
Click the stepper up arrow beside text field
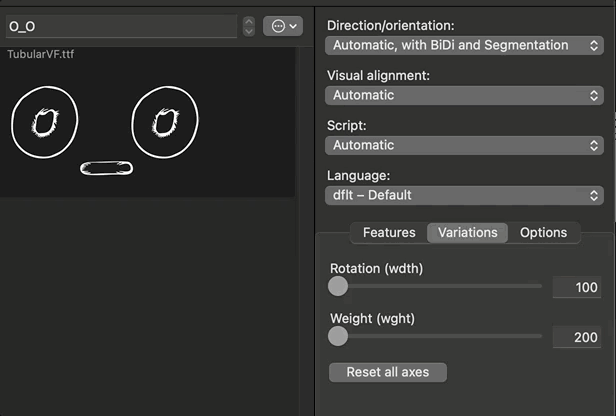[x=249, y=21]
